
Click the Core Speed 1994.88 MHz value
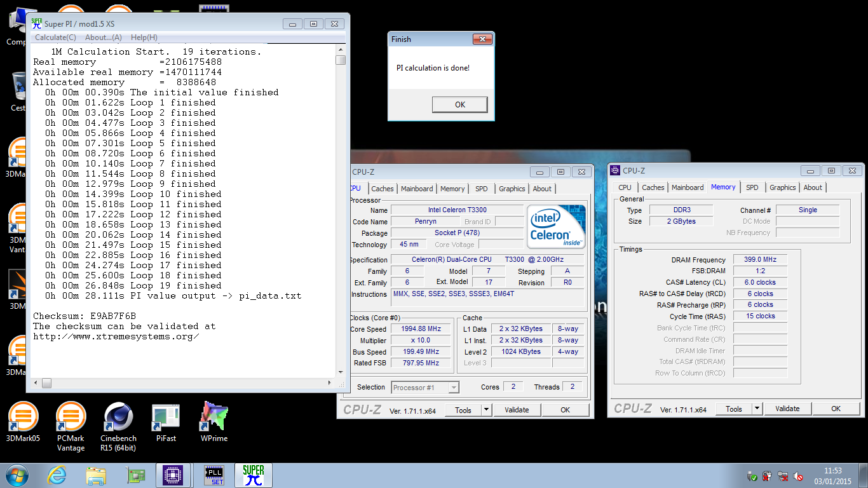click(x=422, y=329)
